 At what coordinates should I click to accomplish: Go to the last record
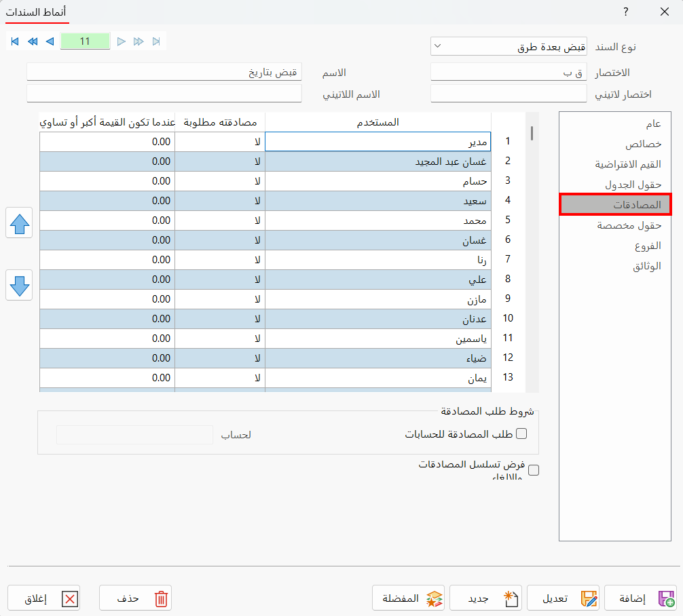(x=156, y=41)
